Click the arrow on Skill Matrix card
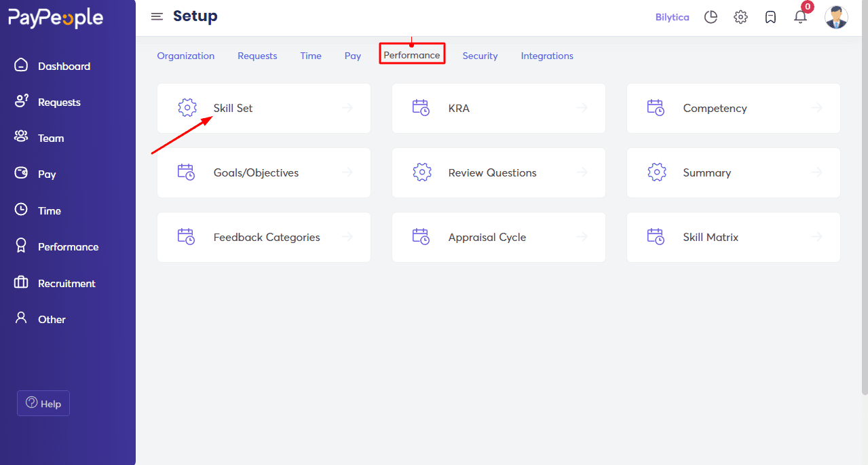The image size is (868, 465). pyautogui.click(x=816, y=237)
